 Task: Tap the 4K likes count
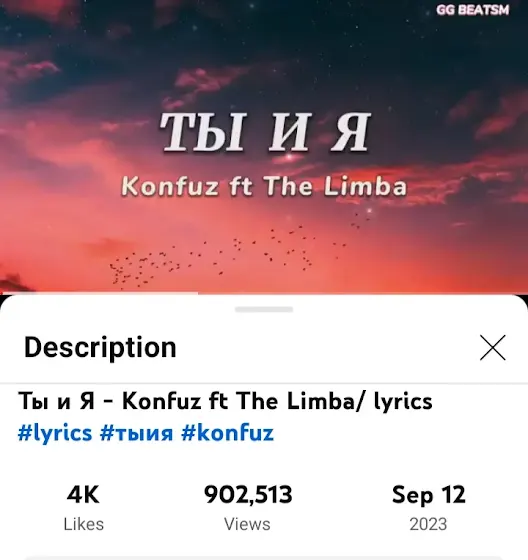(83, 495)
